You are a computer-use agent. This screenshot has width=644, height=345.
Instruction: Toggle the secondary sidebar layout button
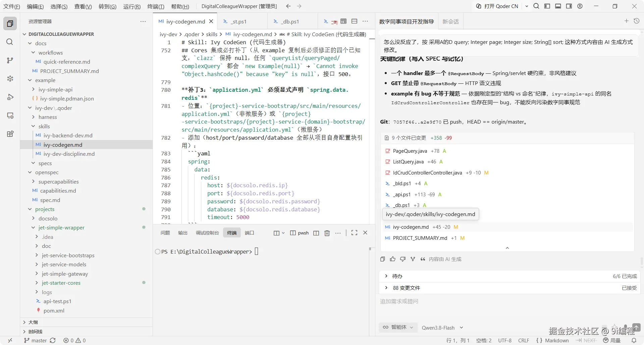coord(569,6)
